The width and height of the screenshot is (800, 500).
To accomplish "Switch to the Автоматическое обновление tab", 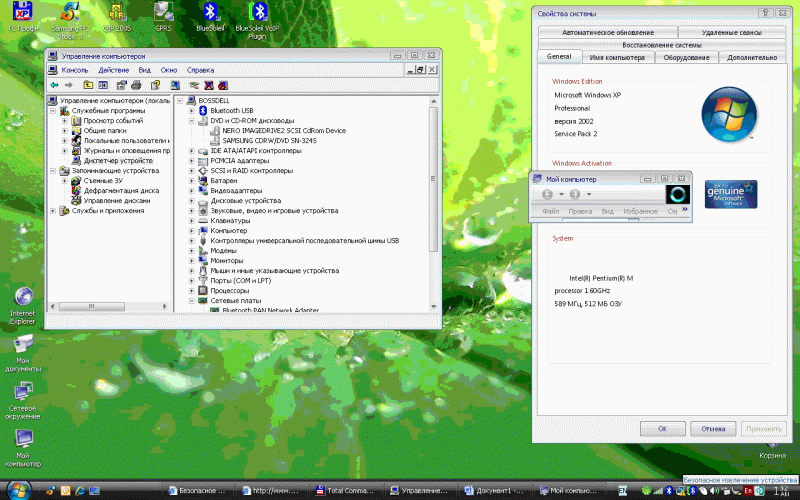I will (x=608, y=33).
